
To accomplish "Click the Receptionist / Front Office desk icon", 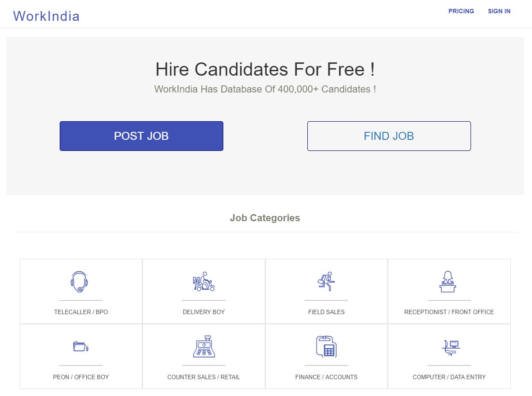I will (449, 282).
